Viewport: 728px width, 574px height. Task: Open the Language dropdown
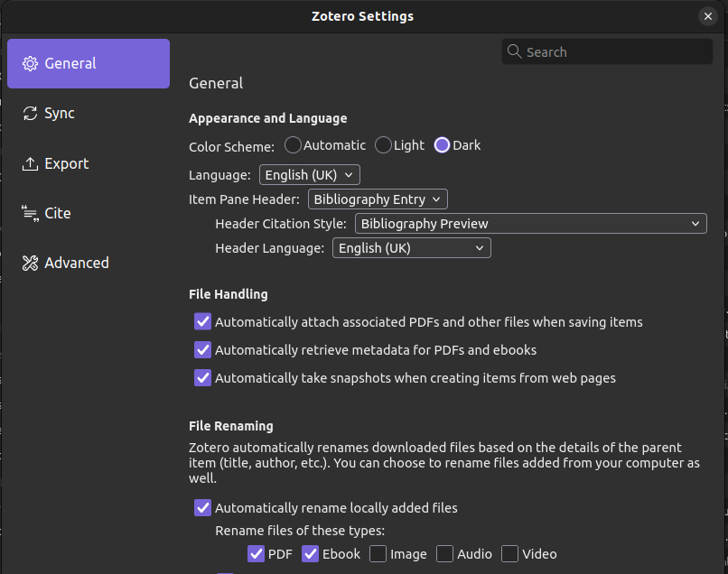pos(310,175)
